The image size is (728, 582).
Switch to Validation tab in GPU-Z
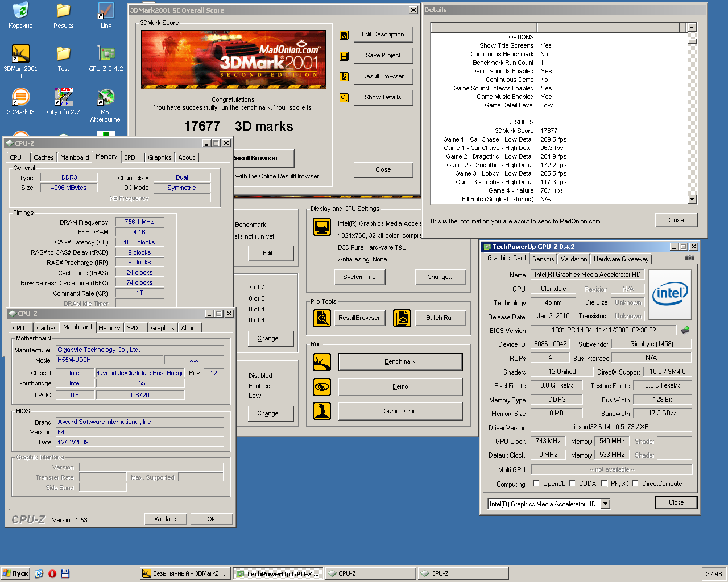[x=574, y=259]
